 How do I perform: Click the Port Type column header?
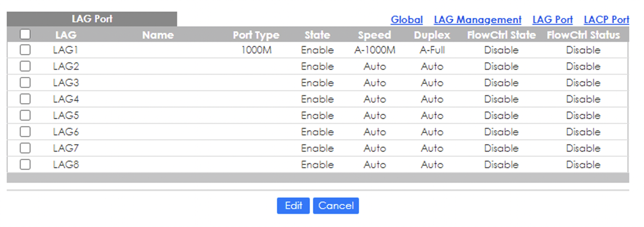(x=256, y=35)
